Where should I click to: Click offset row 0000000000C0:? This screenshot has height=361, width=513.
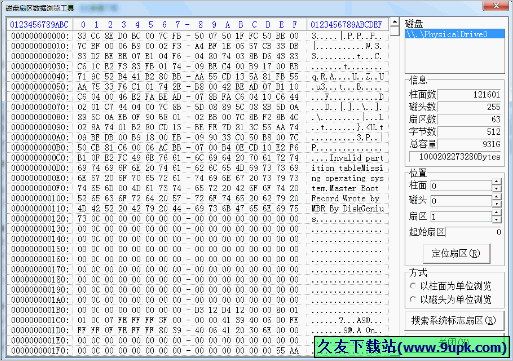[x=40, y=158]
